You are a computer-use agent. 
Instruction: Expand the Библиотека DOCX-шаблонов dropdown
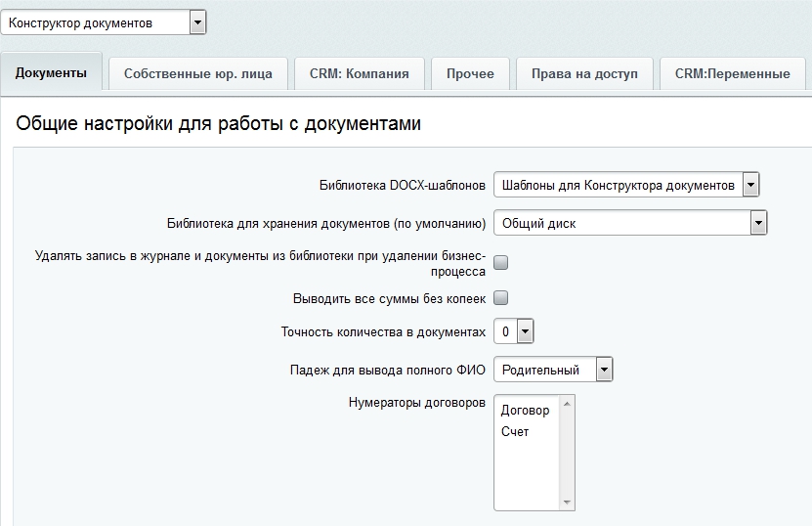pyautogui.click(x=625, y=185)
